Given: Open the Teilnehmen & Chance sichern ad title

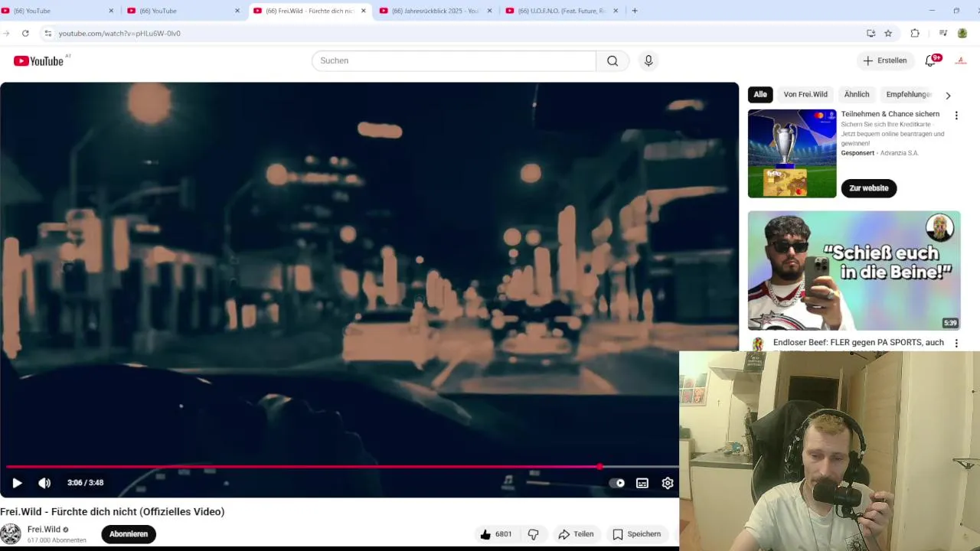Looking at the screenshot, I should click(890, 114).
